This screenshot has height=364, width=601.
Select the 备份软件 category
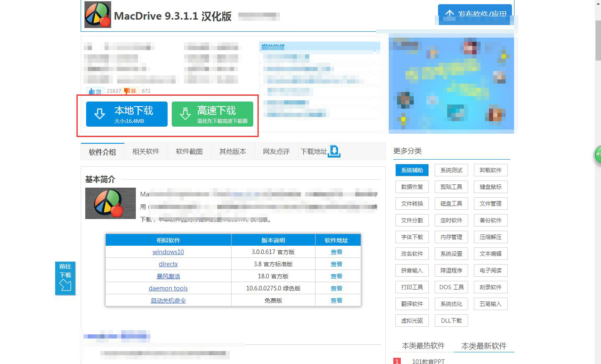tap(491, 220)
